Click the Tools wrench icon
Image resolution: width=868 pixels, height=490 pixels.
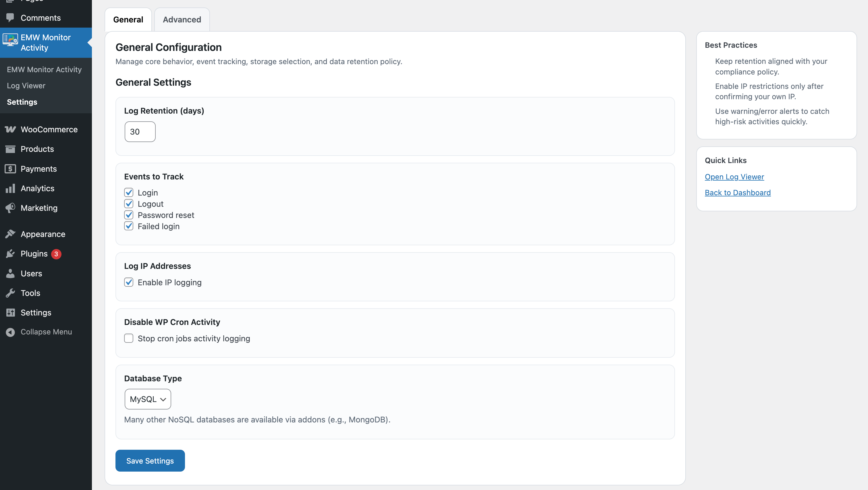point(10,293)
